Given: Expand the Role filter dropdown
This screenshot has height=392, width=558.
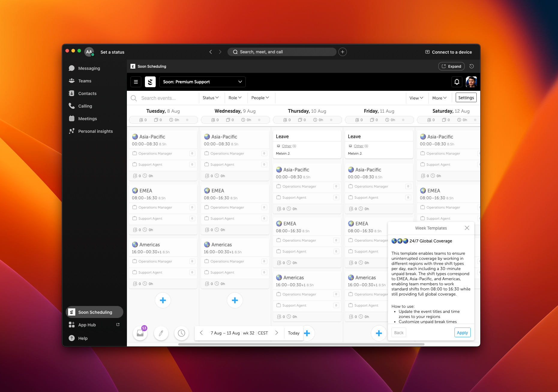Looking at the screenshot, I should coord(235,98).
